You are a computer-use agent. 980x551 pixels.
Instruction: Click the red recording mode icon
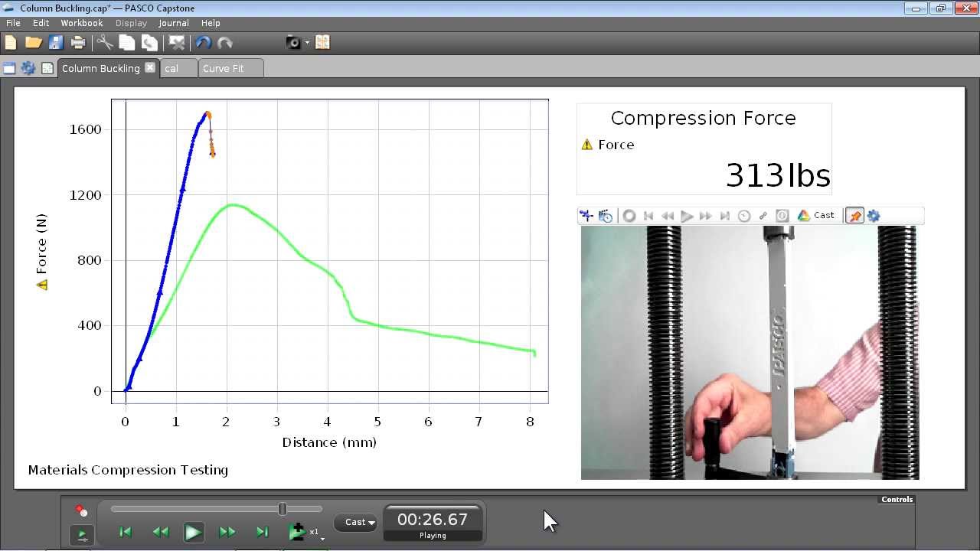[81, 510]
